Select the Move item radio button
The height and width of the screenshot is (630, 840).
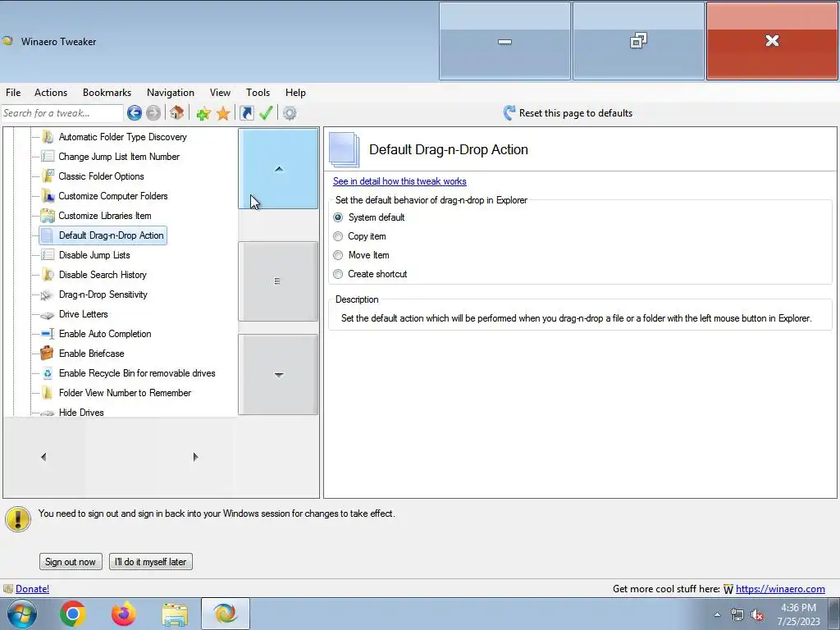338,255
